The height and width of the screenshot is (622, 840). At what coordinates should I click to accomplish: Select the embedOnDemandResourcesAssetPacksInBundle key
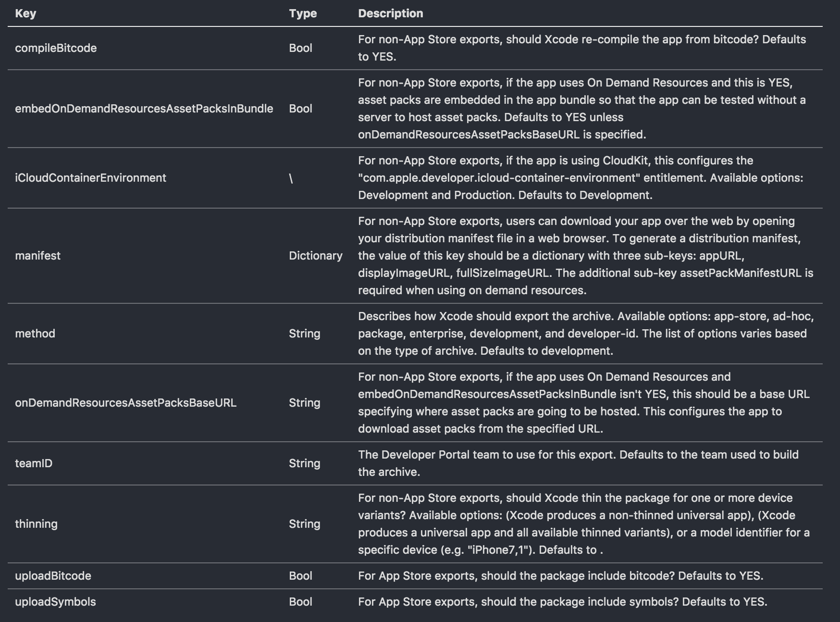click(x=144, y=109)
